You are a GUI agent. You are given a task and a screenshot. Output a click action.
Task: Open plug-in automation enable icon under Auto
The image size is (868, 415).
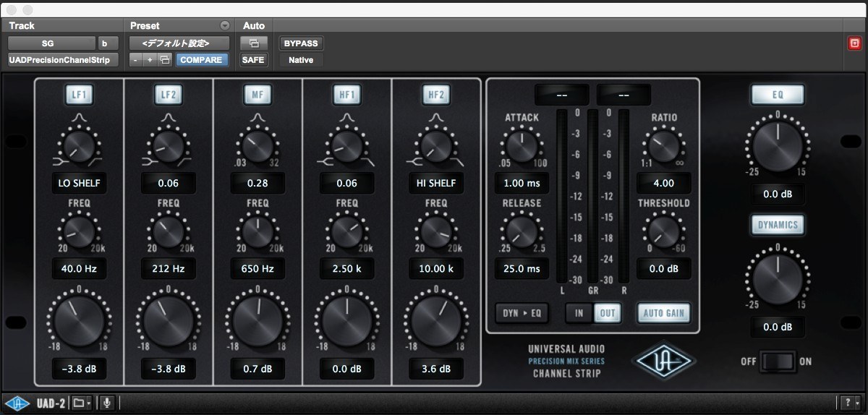(253, 43)
